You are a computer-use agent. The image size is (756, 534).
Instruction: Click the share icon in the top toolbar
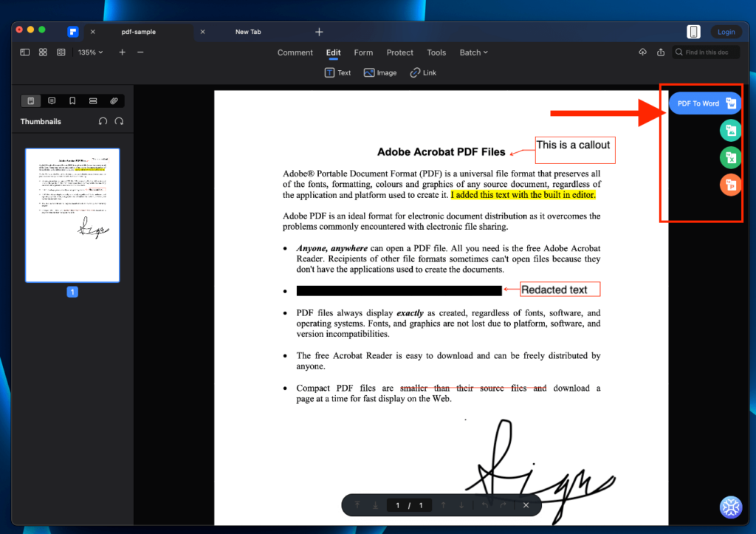661,52
